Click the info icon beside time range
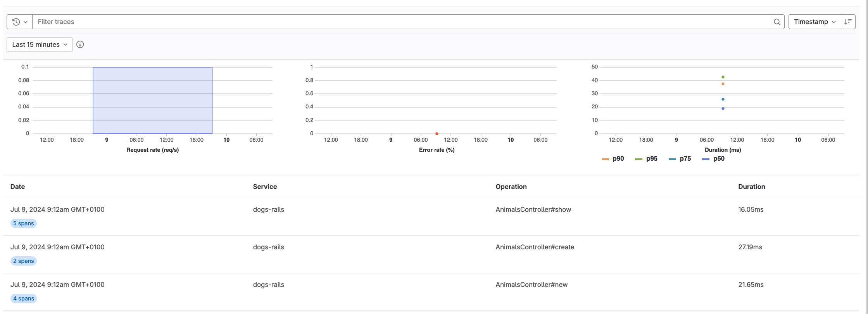 80,45
